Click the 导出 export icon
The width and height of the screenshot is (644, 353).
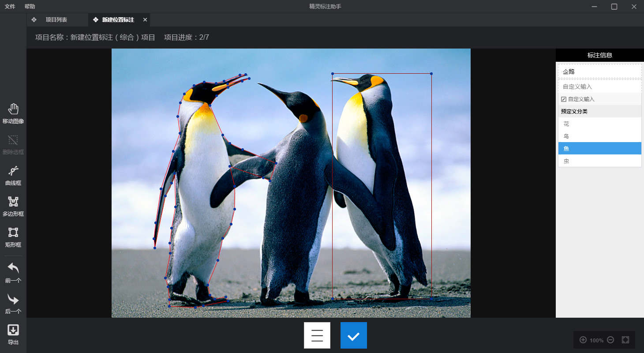pyautogui.click(x=13, y=334)
